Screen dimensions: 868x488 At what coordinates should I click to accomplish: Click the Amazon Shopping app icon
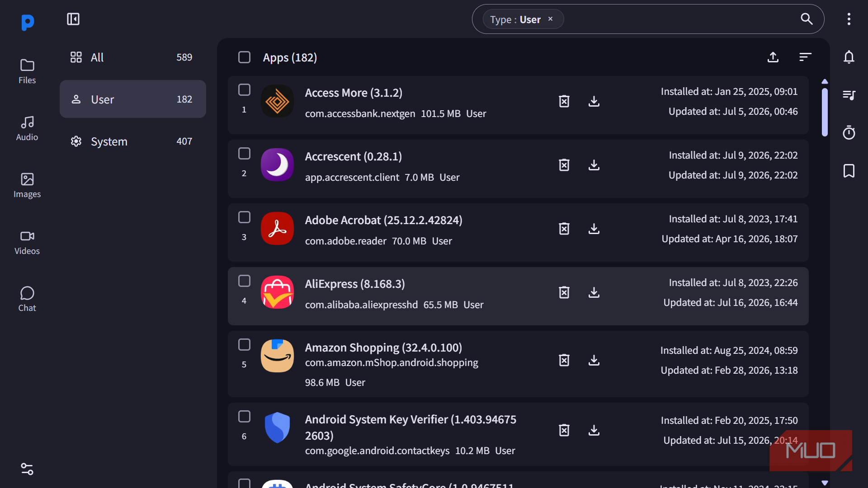[277, 356]
